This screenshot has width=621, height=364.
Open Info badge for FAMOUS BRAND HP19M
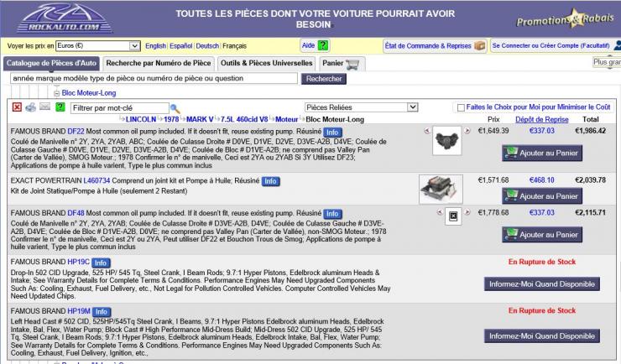tap(102, 312)
